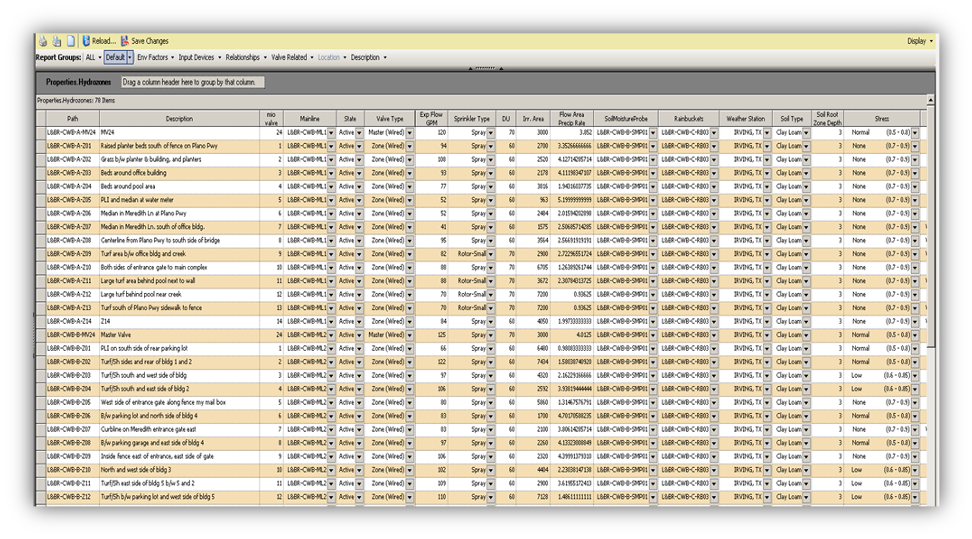Click the row selector for the MV24 row

(41, 133)
